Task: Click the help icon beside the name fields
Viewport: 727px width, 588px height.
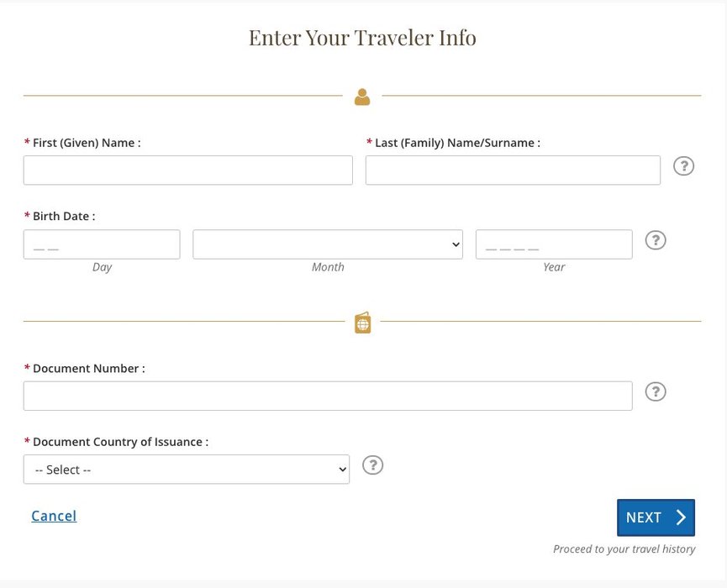Action: [x=684, y=166]
